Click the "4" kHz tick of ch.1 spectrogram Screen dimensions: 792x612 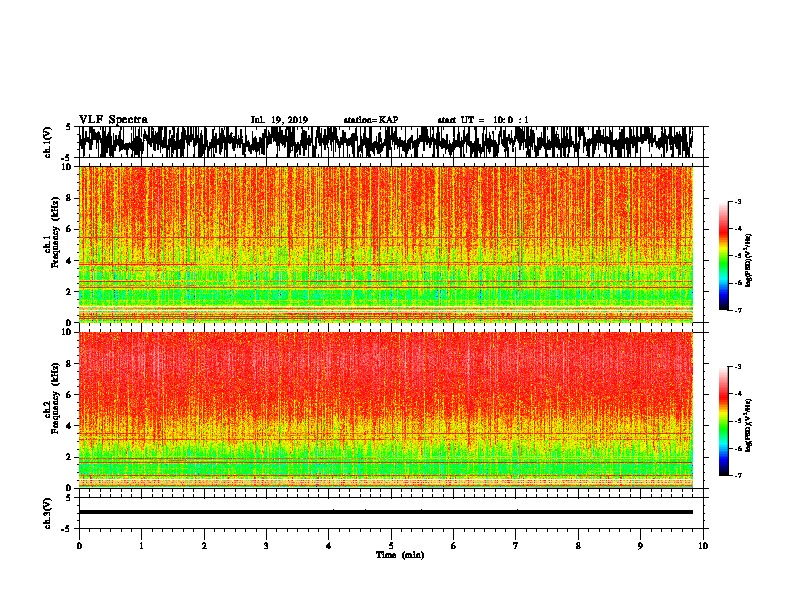point(70,261)
